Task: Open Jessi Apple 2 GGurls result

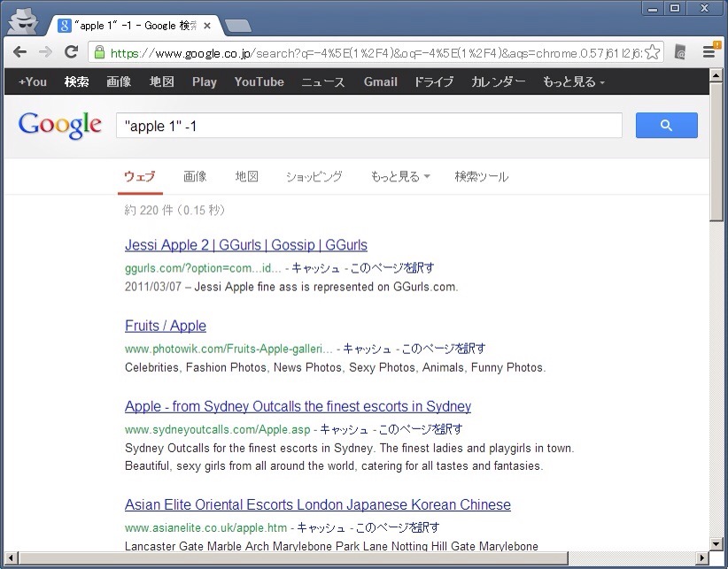Action: point(246,245)
